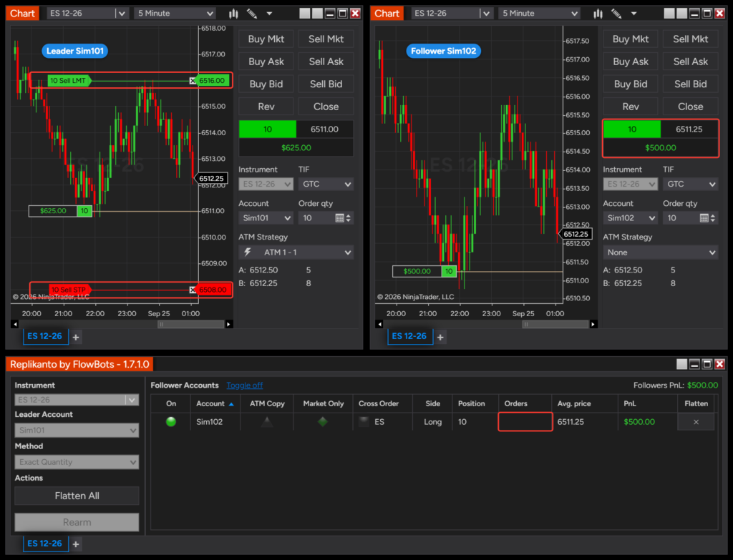Viewport: 733px width, 560px height.
Task: Select ES 12-26 tab in Follower chart
Action: [x=409, y=336]
